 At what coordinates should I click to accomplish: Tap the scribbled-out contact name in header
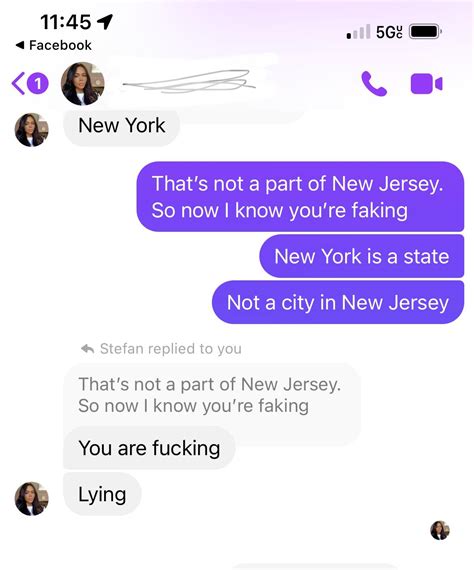[x=189, y=81]
